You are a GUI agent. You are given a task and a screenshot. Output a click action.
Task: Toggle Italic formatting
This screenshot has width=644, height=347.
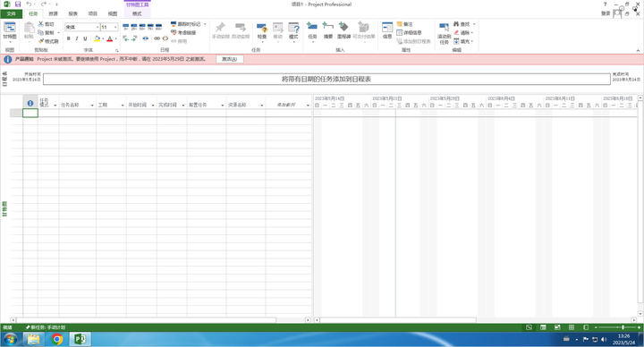(77, 38)
